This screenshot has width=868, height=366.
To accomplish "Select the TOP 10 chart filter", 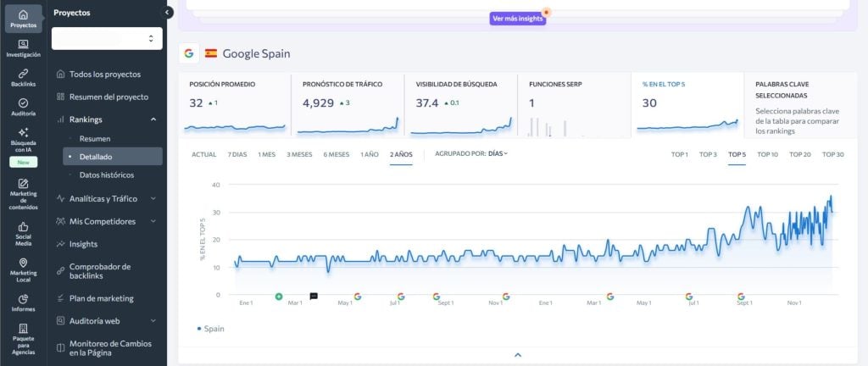I will [x=767, y=154].
